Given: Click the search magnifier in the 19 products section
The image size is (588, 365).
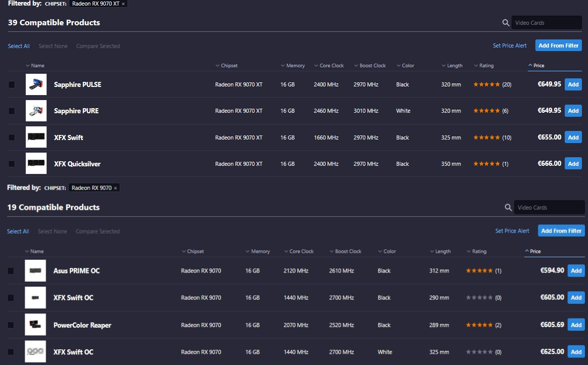Looking at the screenshot, I should point(508,208).
